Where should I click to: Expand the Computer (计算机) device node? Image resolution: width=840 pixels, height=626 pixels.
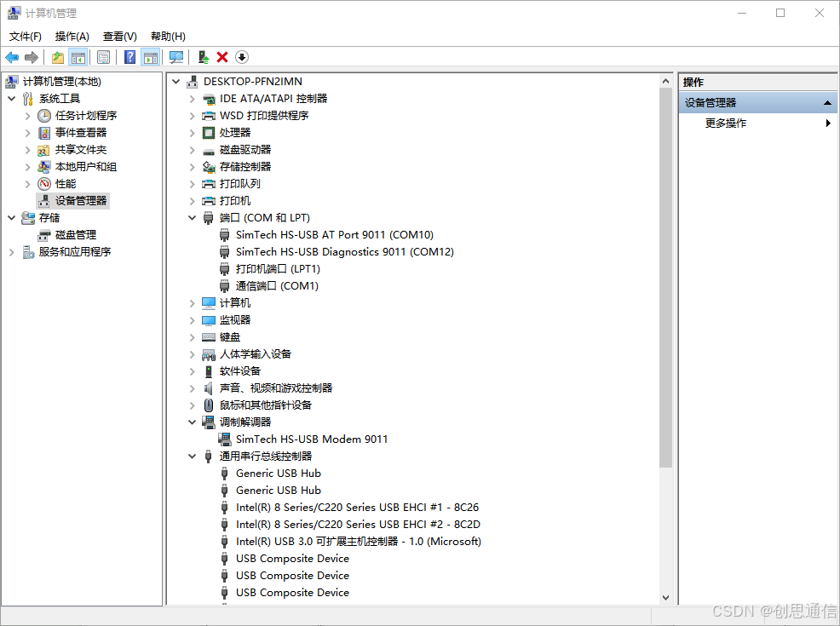click(192, 303)
